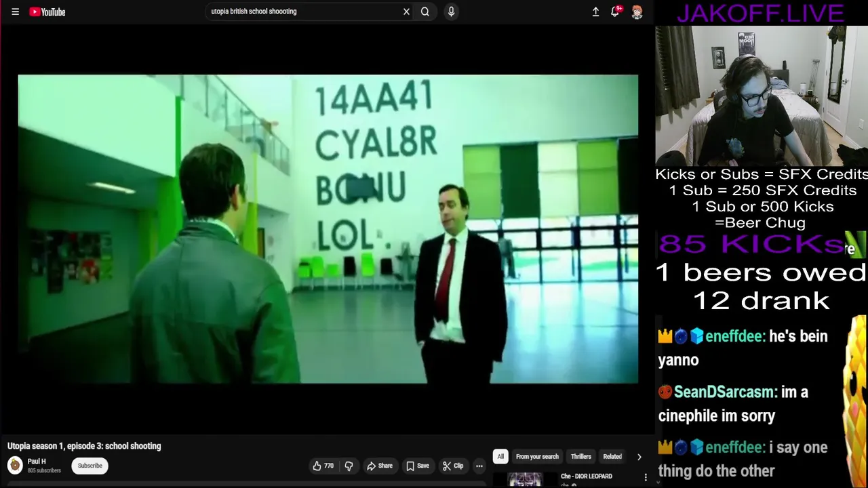Open options menu for Che - DIOR LEOPARD
Image resolution: width=868 pixels, height=488 pixels.
click(x=646, y=478)
